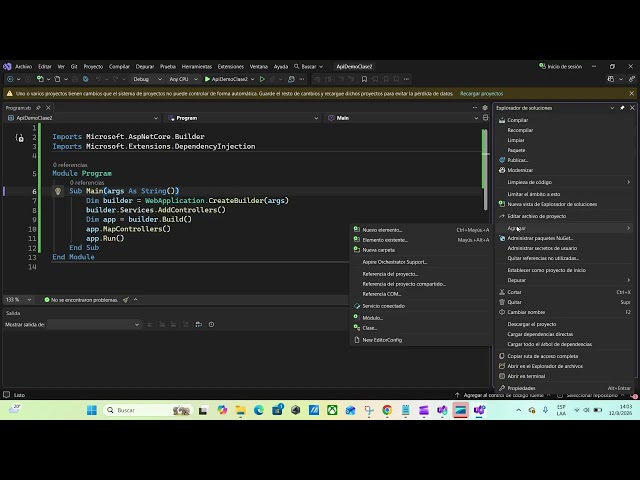Open Google Chrome from the taskbar

click(x=387, y=410)
